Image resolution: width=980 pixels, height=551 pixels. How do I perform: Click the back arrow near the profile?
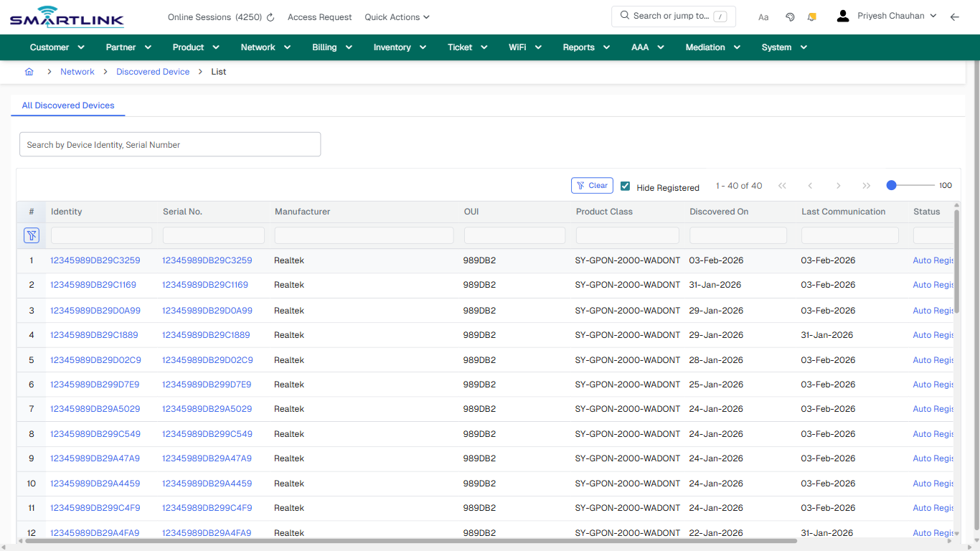point(954,17)
